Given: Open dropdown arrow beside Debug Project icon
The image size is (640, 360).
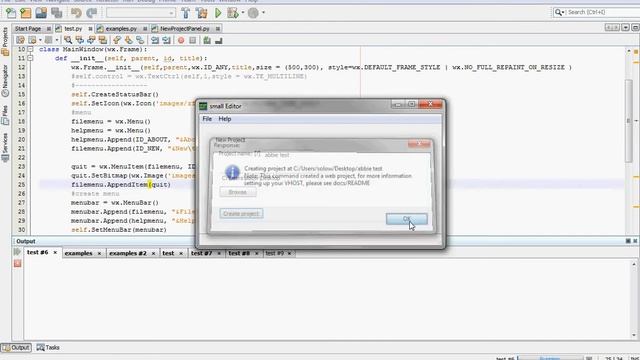Looking at the screenshot, I should [x=242, y=13].
